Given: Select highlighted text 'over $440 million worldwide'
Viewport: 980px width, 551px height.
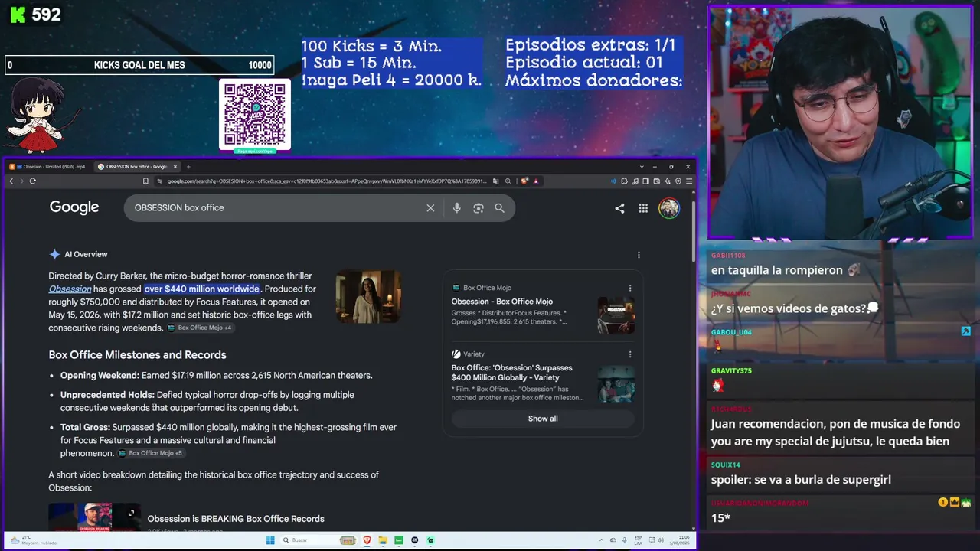Looking at the screenshot, I should tap(202, 289).
